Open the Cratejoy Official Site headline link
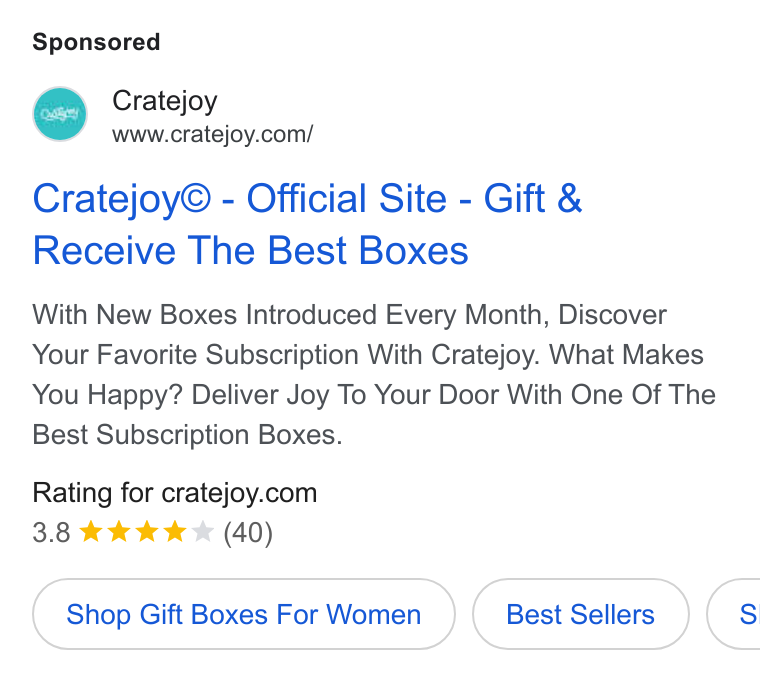760x682 pixels. (x=307, y=224)
